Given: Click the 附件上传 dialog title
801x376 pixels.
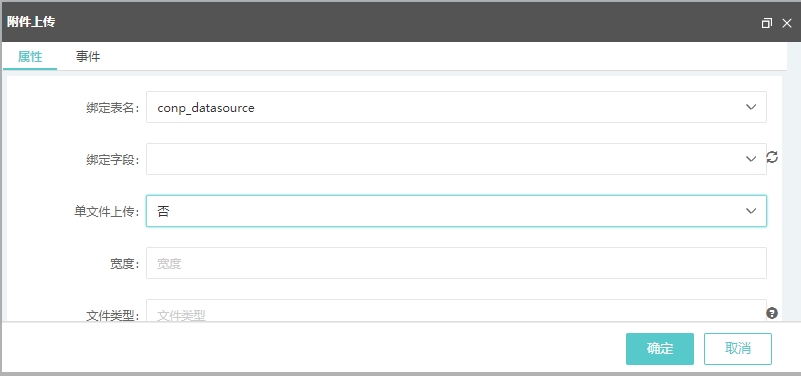Looking at the screenshot, I should (31, 22).
